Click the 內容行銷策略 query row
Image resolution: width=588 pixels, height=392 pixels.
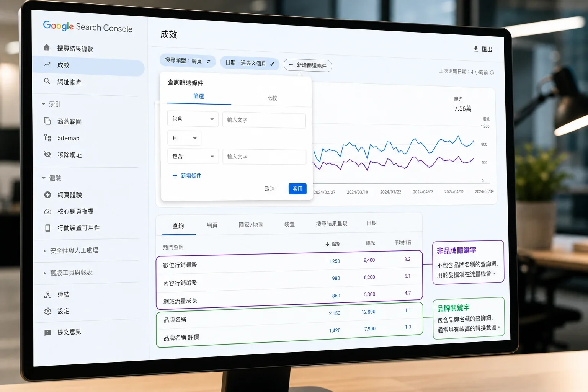[x=289, y=279]
